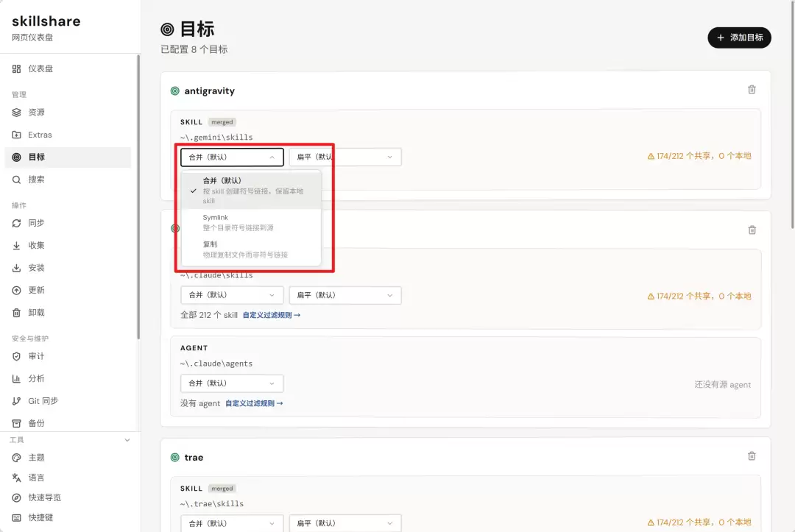
Task: Select checked 合并（默认）option in list
Action: point(251,191)
